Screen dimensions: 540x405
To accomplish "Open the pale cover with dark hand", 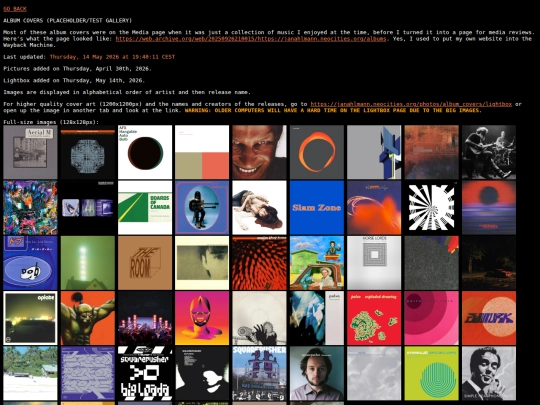I will point(259,318).
